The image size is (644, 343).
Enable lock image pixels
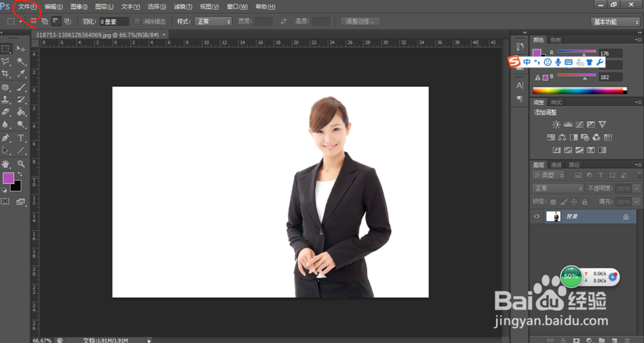[x=564, y=202]
